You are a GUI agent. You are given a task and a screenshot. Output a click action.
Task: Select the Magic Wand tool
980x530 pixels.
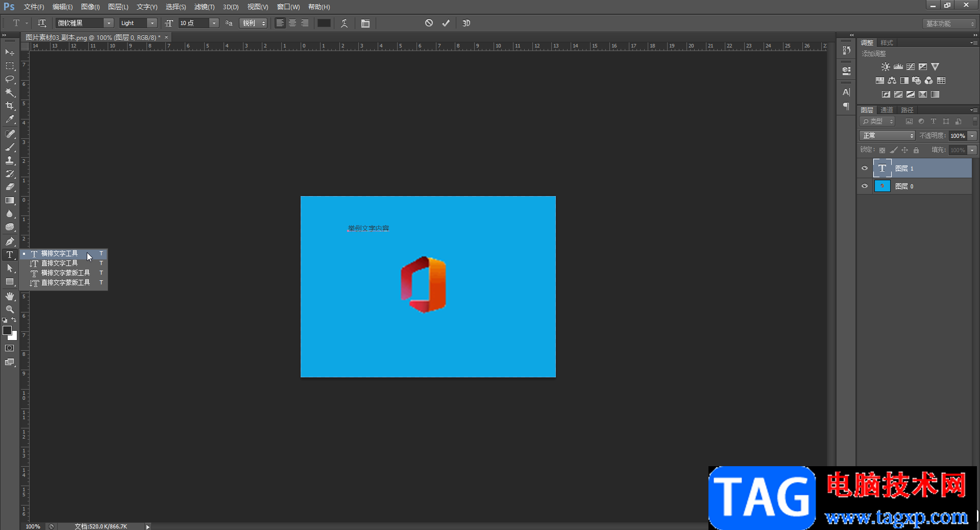[10, 92]
